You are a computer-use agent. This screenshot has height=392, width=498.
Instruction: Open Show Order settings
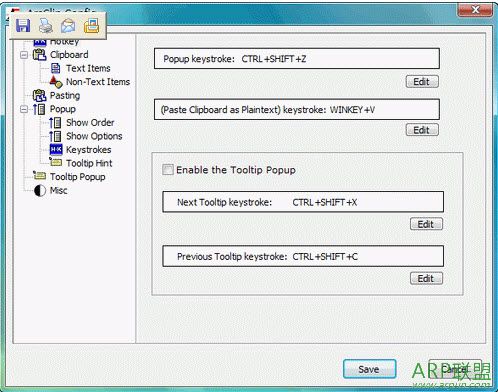coord(90,123)
